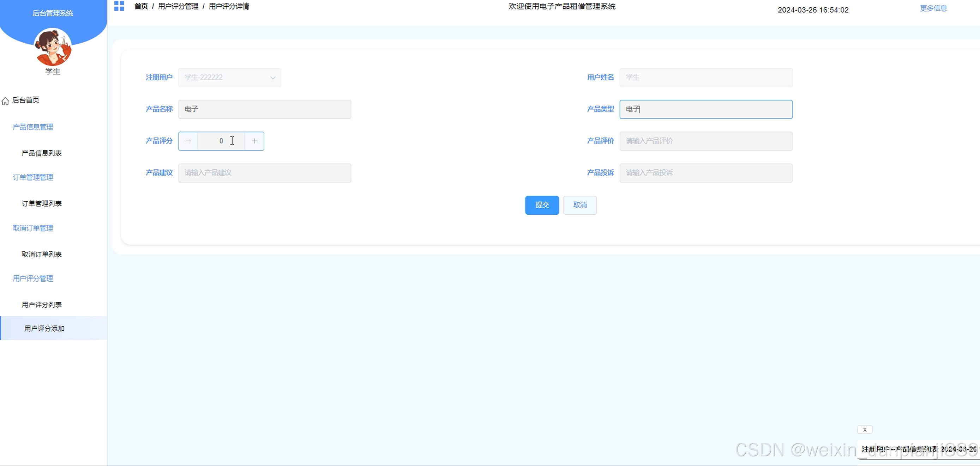Collapse the 取消订单管理 menu group
The height and width of the screenshot is (466, 980).
33,228
